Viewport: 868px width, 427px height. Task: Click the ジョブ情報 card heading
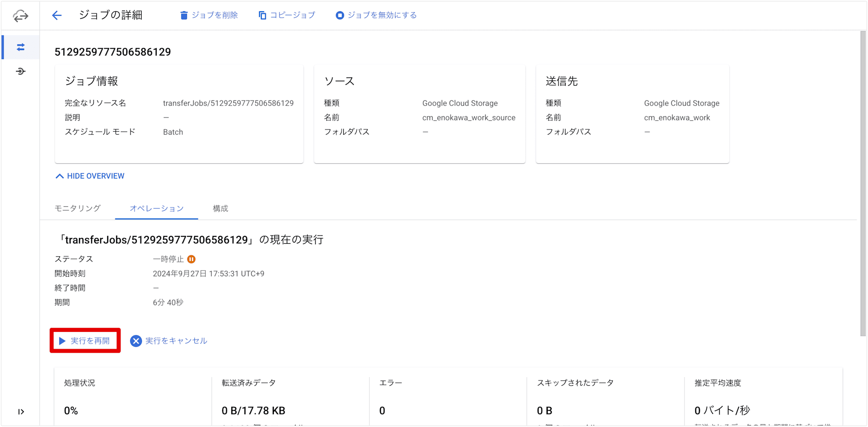[92, 81]
